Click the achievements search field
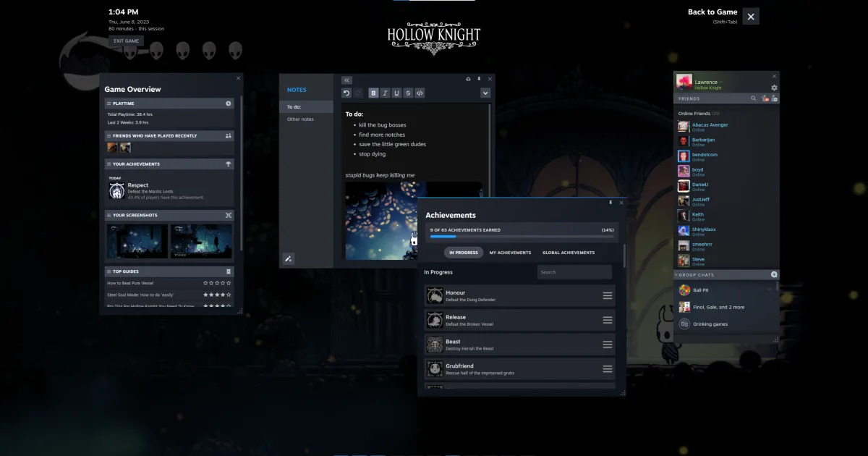Viewport: 868px width, 456px height. coord(574,271)
